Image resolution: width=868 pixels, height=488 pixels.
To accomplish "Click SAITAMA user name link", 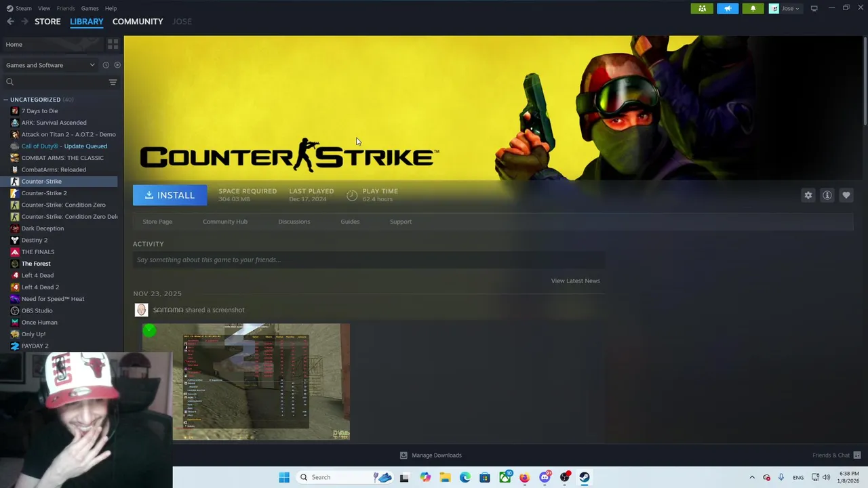I will (x=168, y=310).
